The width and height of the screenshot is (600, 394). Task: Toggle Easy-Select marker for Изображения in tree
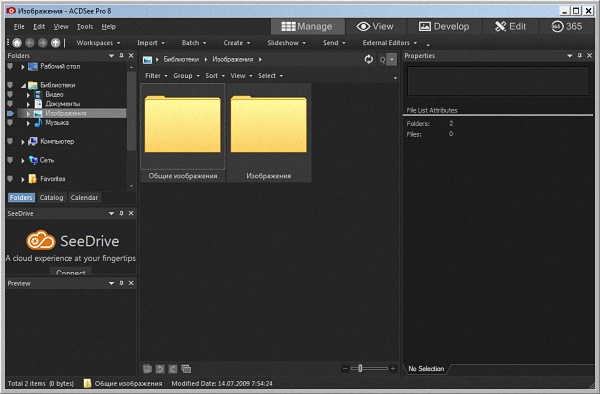[10, 113]
